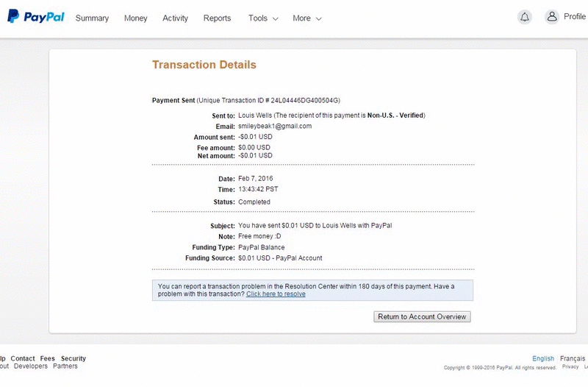Image resolution: width=588 pixels, height=387 pixels.
Task: Open the Developers footer link
Action: [31, 366]
